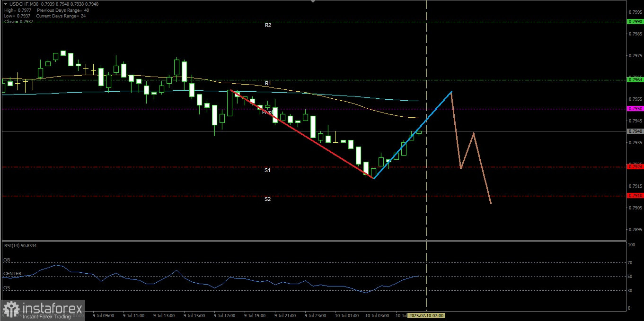Click the 0.7895 price scale value
644x321 pixels.
[x=635, y=229]
